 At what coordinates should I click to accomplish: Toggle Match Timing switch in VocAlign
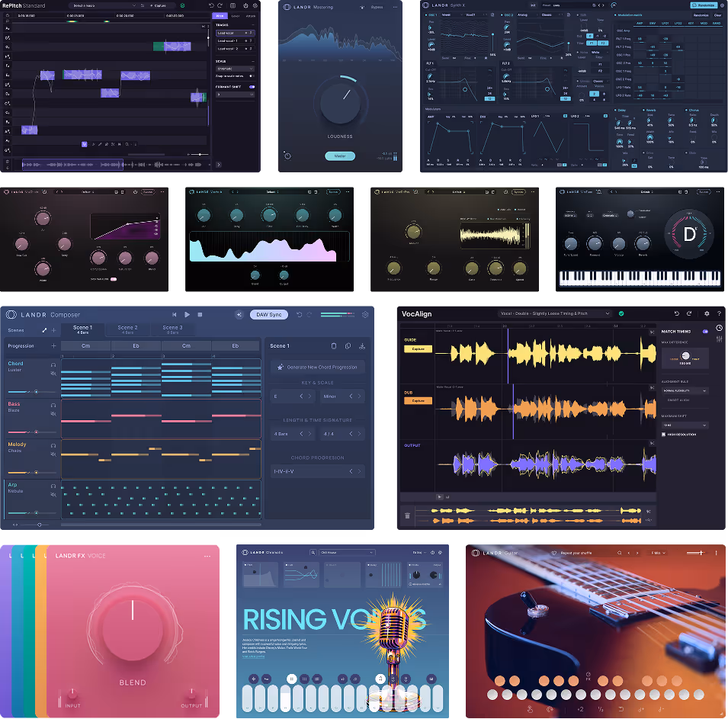pos(706,331)
